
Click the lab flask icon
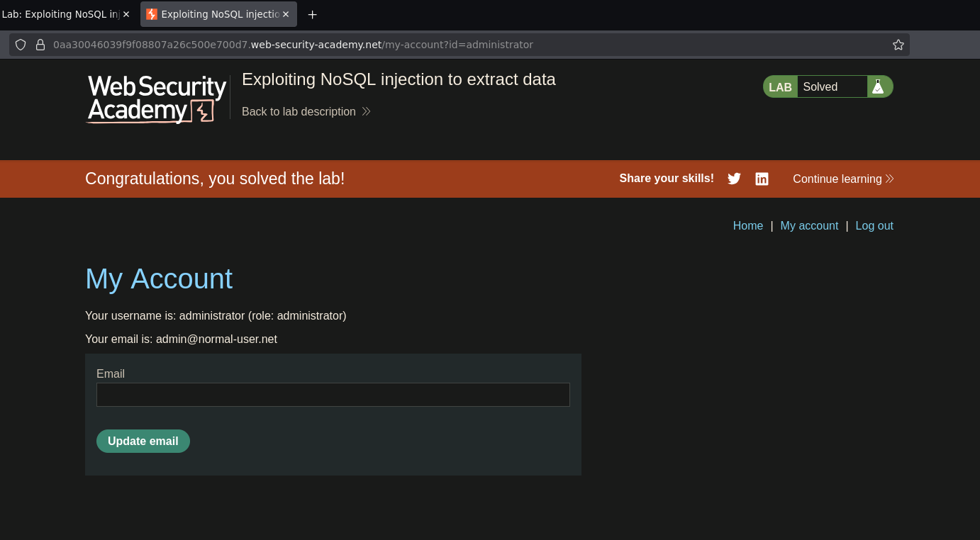coord(878,86)
